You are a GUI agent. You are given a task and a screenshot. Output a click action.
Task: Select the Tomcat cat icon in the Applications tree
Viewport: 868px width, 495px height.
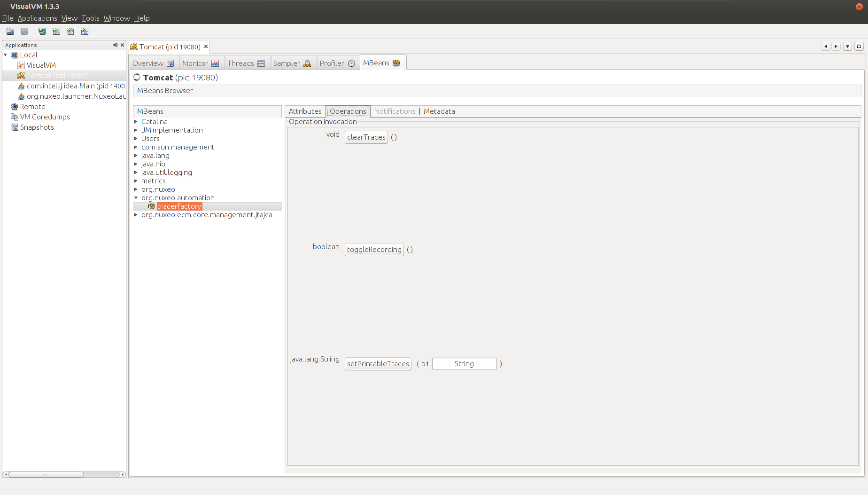[21, 76]
